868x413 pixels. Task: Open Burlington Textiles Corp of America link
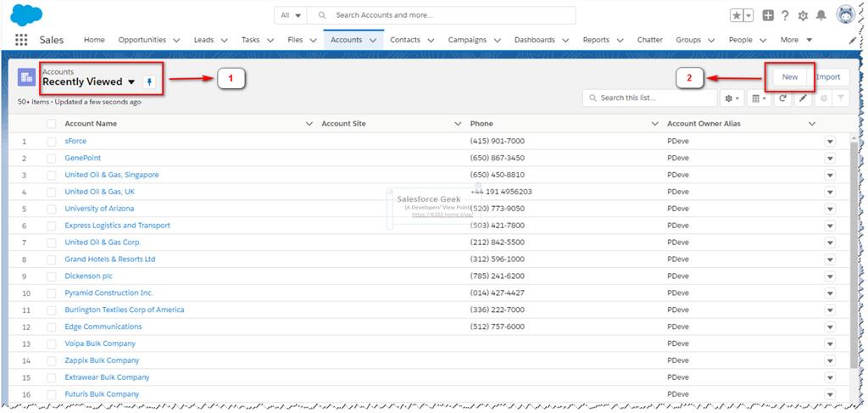[125, 310]
